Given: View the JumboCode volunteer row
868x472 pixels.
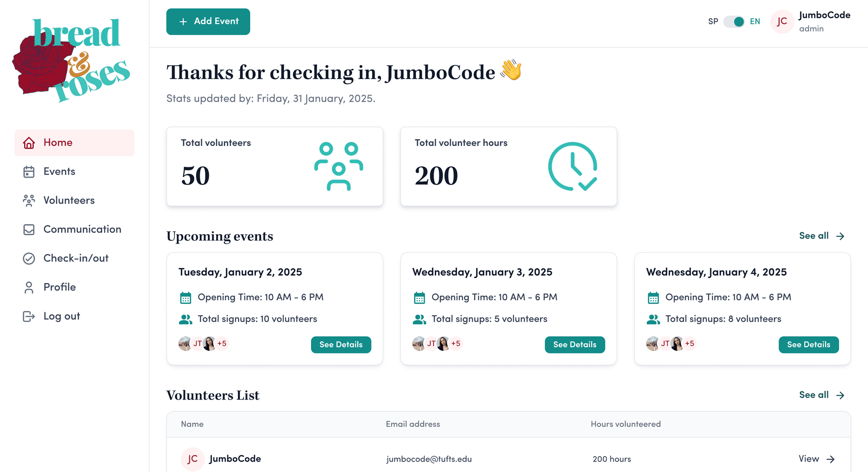Looking at the screenshot, I should (x=816, y=459).
